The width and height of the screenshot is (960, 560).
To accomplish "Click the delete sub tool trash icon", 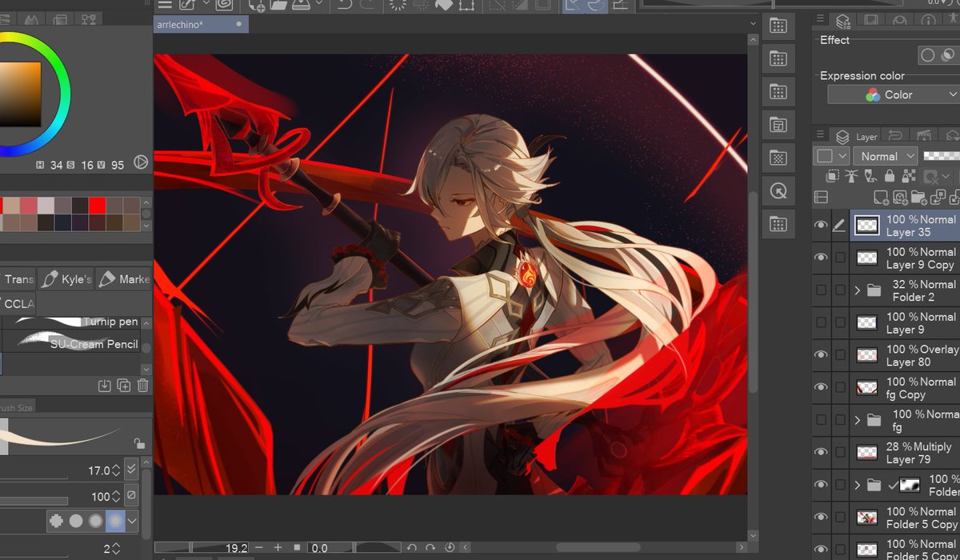I will [x=142, y=386].
